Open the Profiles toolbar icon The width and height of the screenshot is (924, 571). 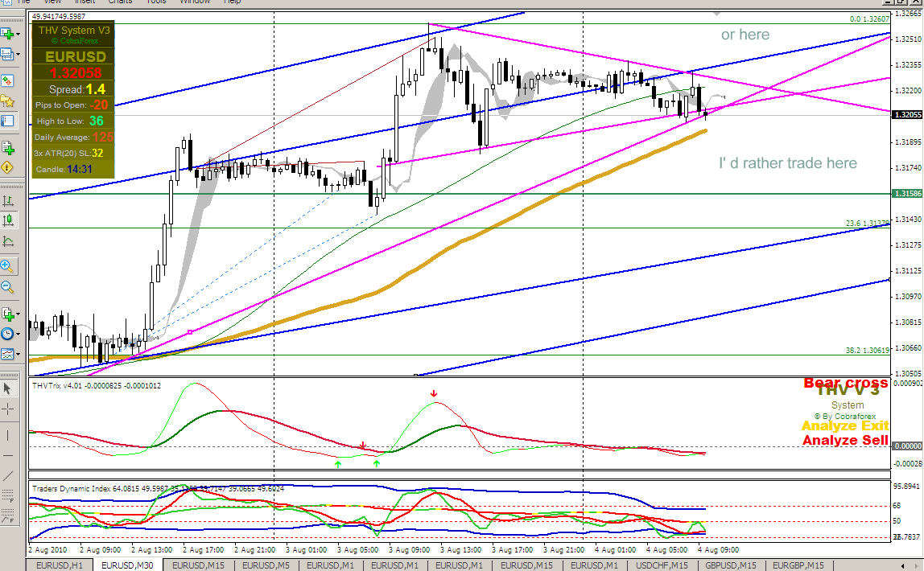(7, 54)
